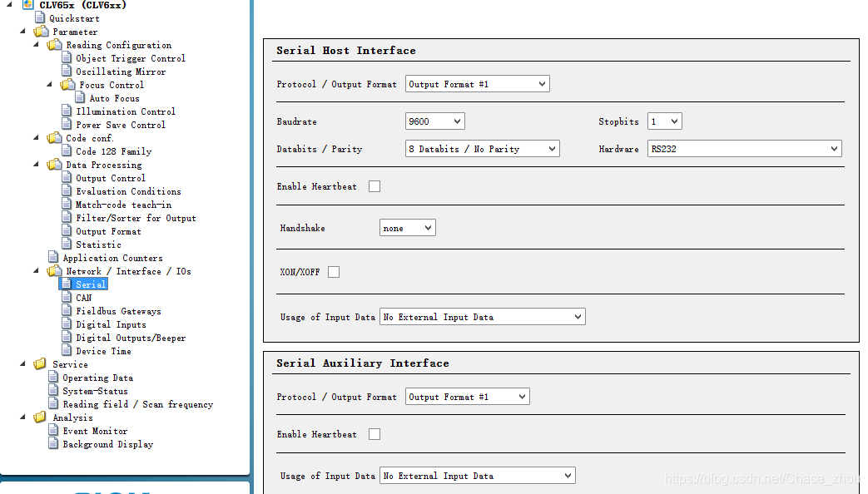Viewport: 868px width, 494px height.
Task: Click the Illumination Control page icon
Action: [67, 111]
